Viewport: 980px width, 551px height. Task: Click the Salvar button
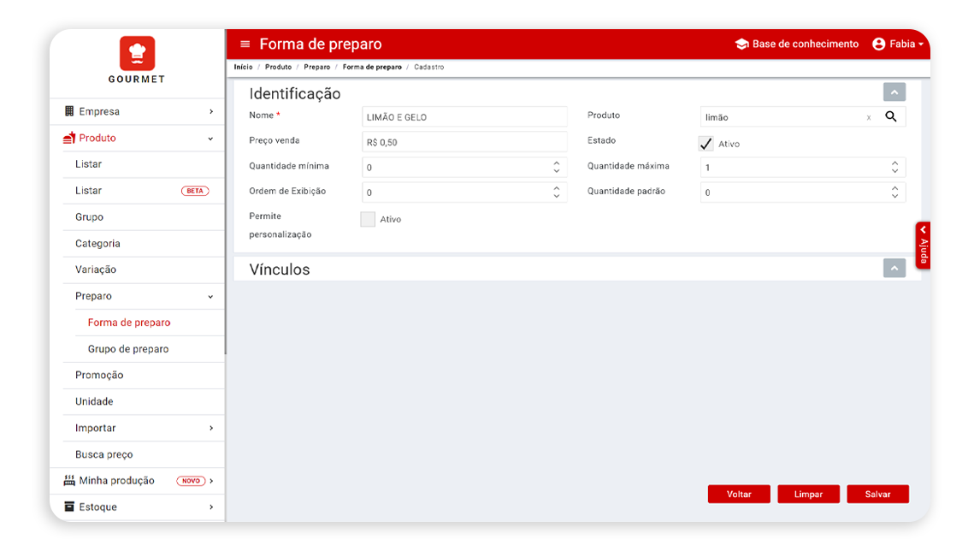coord(877,494)
